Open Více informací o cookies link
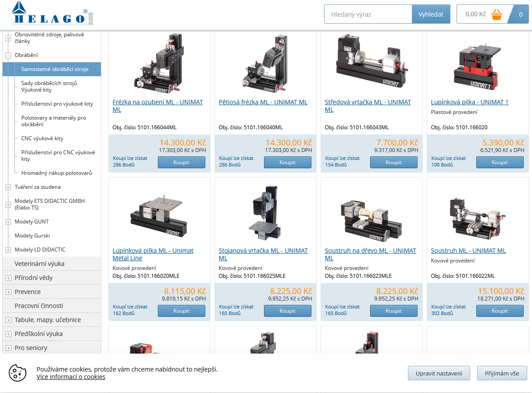 (71, 377)
